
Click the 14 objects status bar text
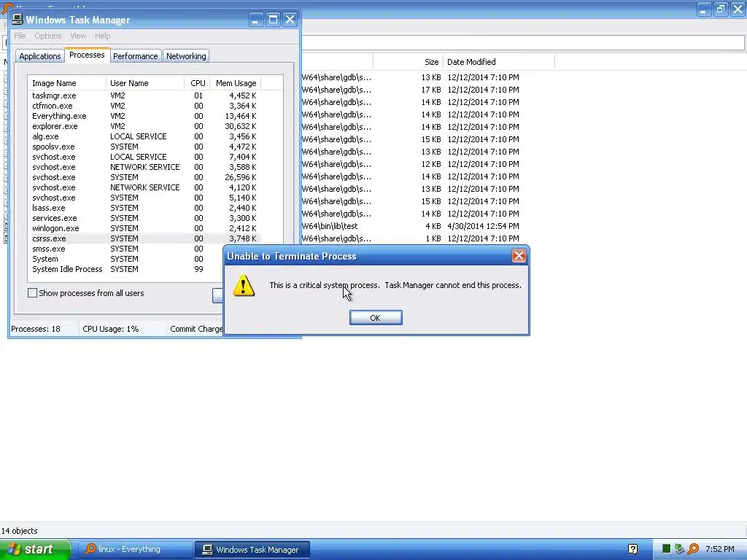20,531
